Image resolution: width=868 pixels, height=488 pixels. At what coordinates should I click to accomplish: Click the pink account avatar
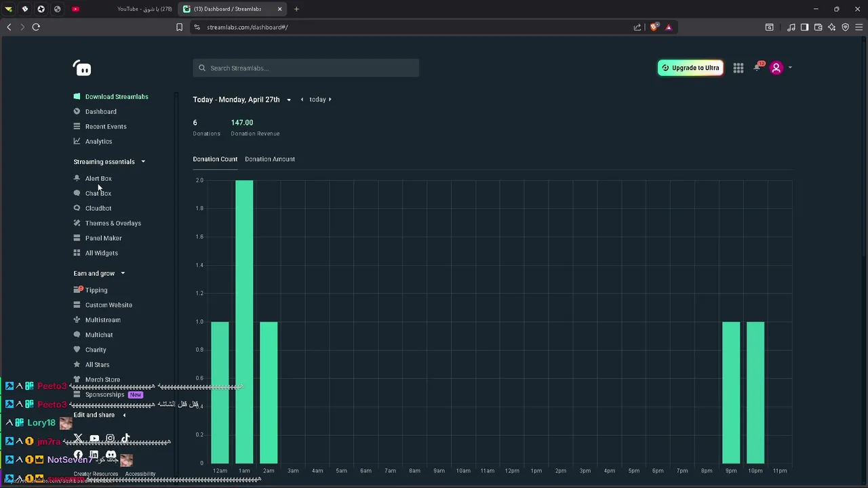pos(776,68)
